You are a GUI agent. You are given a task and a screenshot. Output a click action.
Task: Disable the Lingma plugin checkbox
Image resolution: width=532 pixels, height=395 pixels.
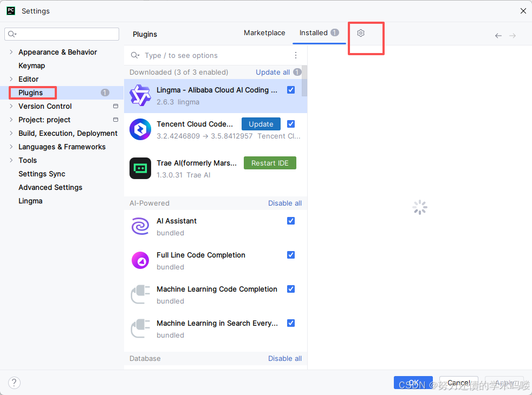click(291, 90)
